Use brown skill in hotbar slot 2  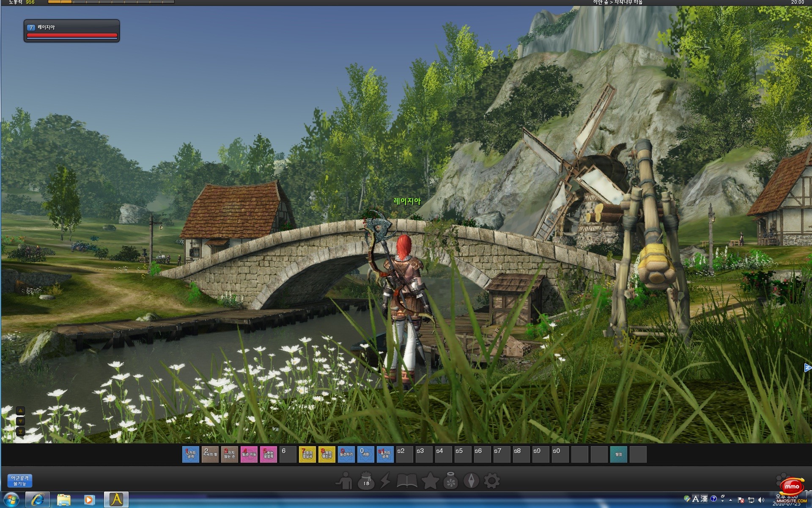(x=210, y=455)
